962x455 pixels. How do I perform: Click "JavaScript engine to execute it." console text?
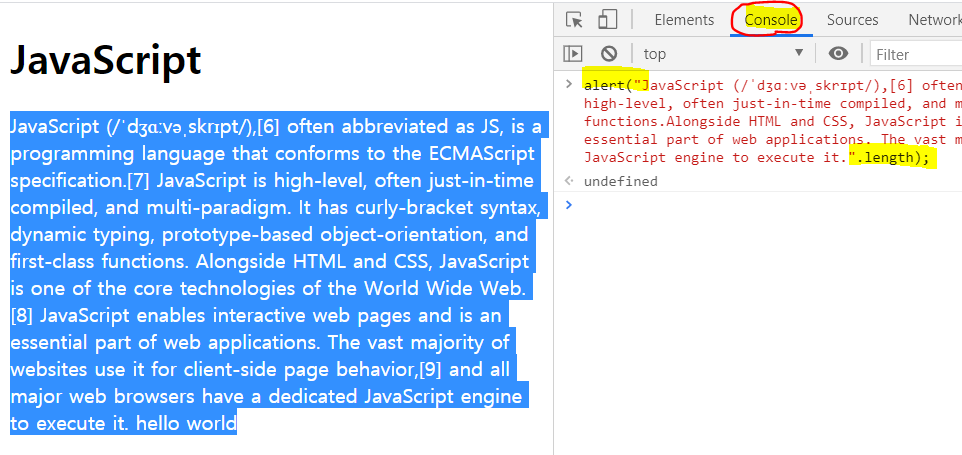716,158
